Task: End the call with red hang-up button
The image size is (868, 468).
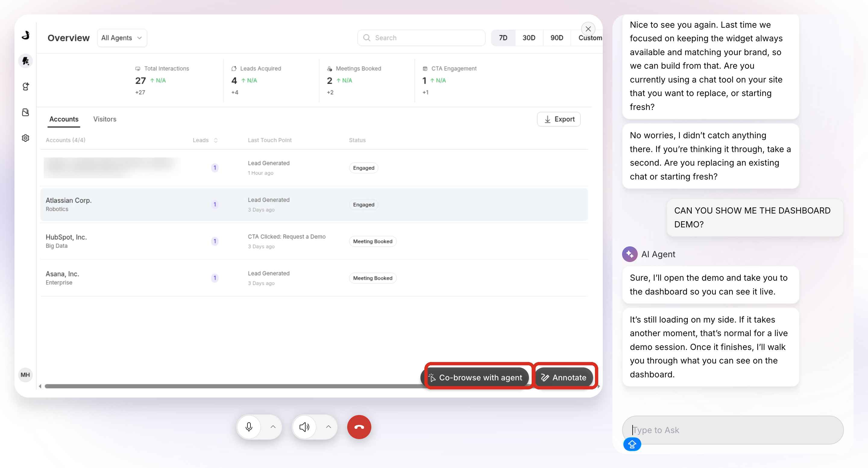Action: (359, 427)
